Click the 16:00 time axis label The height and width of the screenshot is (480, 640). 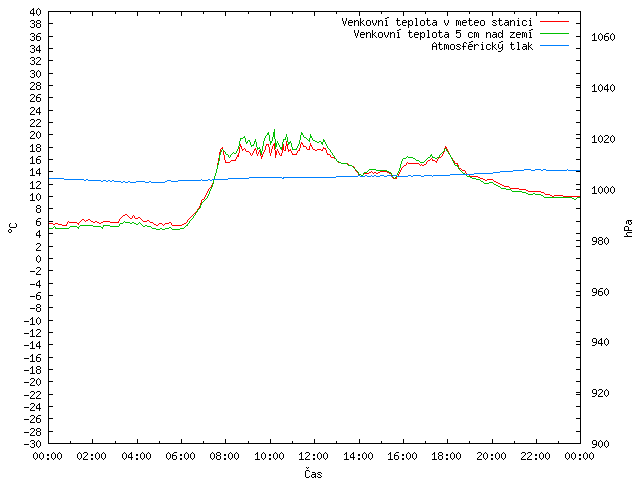[x=402, y=456]
